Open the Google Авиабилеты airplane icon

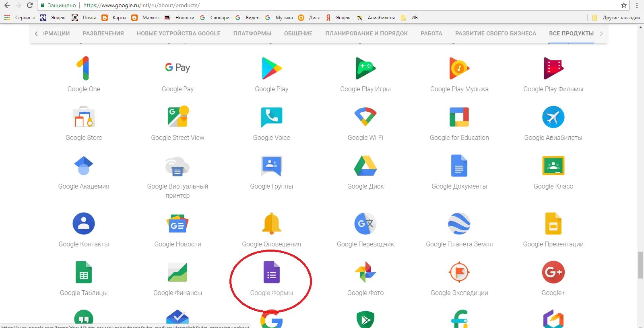coord(553,117)
